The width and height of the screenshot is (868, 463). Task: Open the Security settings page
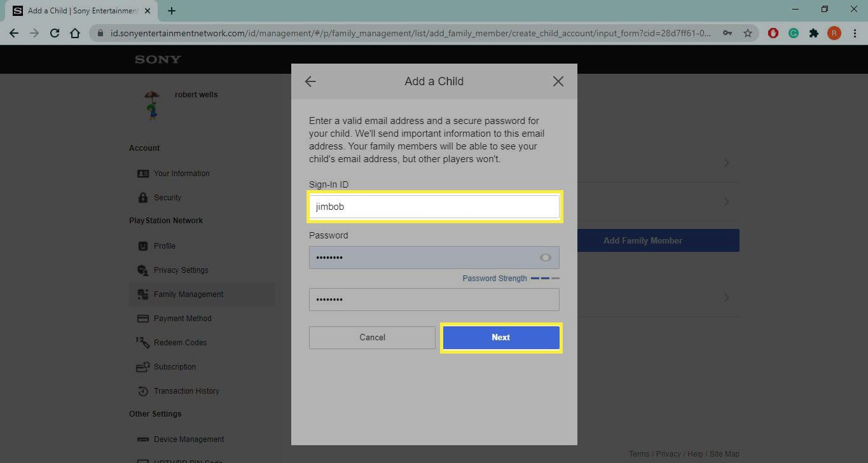click(x=167, y=198)
